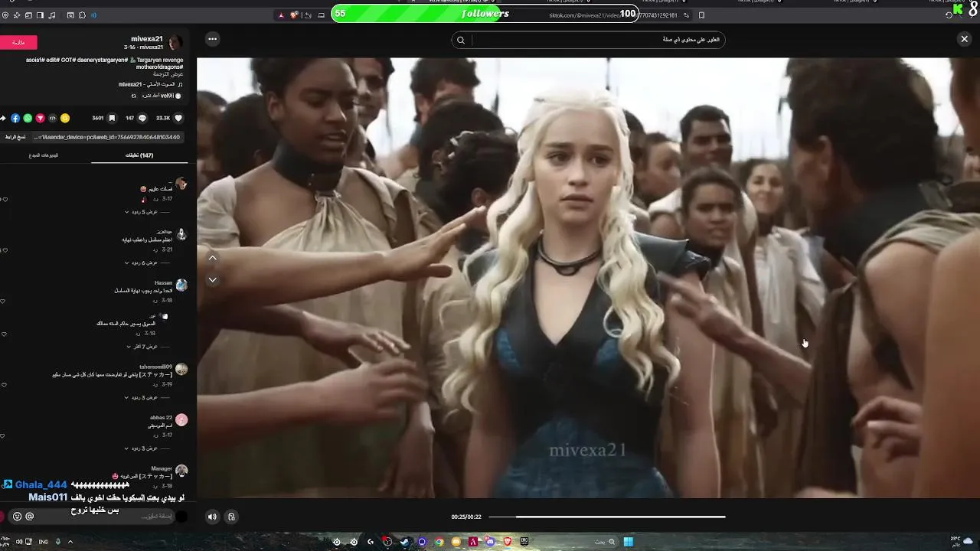Mute the video with speaker icon

pos(212,517)
